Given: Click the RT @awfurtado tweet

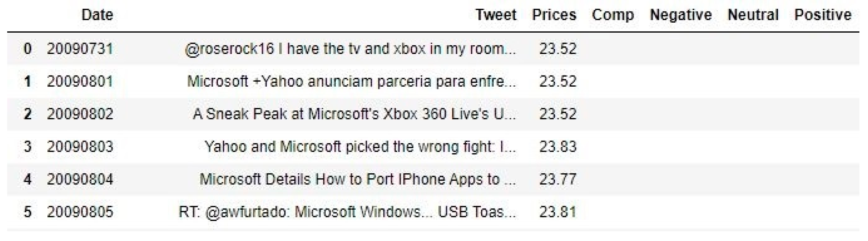Looking at the screenshot, I should click(347, 212).
